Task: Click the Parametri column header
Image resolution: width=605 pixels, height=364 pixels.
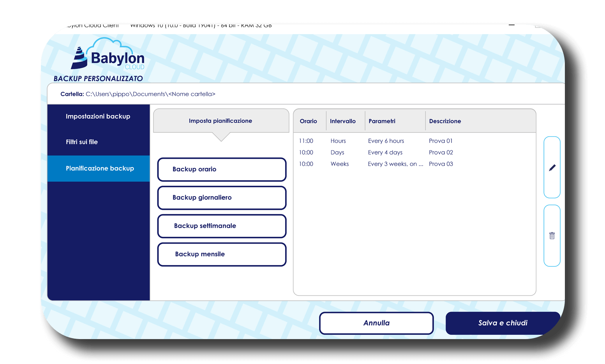Action: tap(382, 121)
